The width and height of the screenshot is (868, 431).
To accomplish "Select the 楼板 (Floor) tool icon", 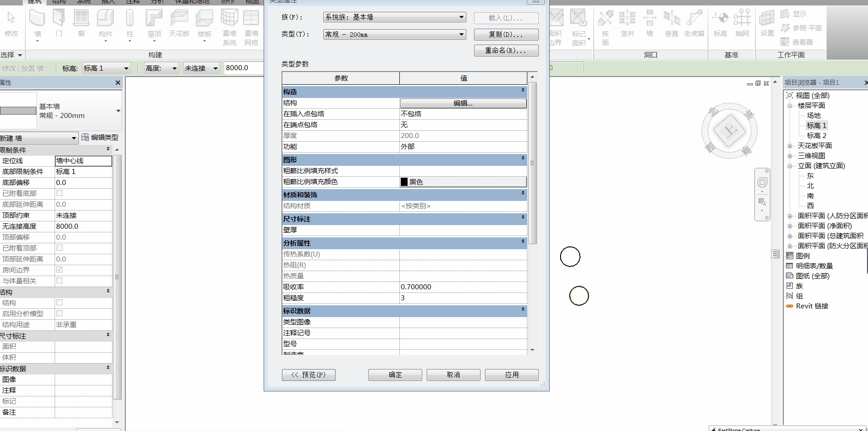I will pyautogui.click(x=204, y=18).
